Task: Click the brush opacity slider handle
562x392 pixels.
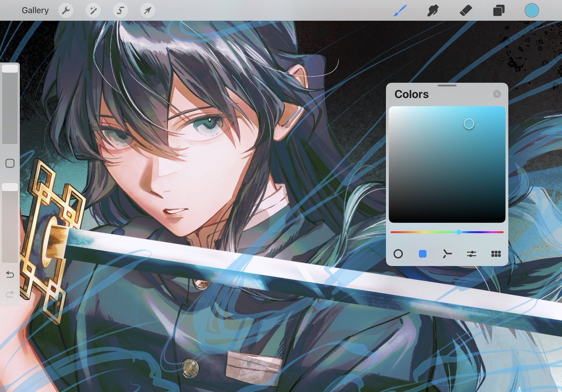Action: click(10, 187)
